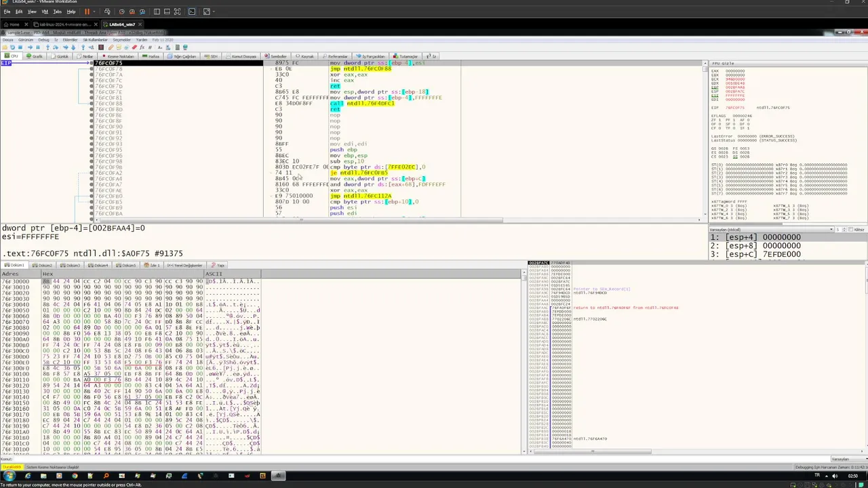Image resolution: width=868 pixels, height=488 pixels.
Task: Toggle breakpoint dot at address 76FC0F88
Action: [92, 103]
